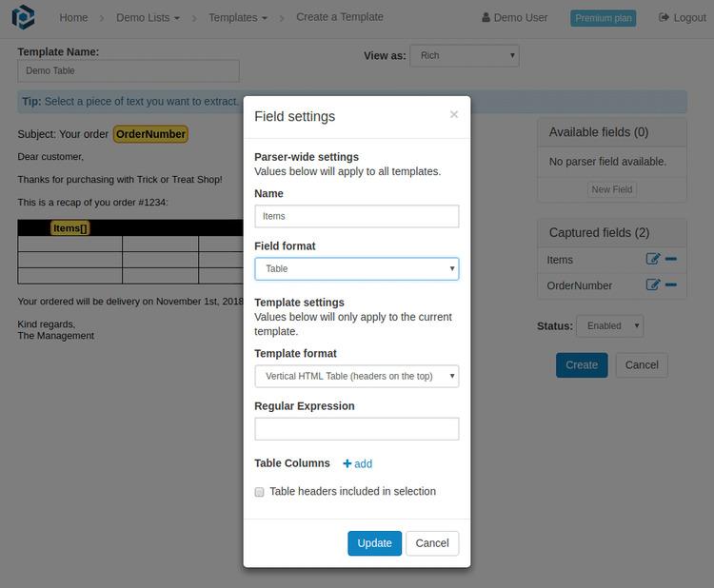Select the Items[] highlighted tag
Image resolution: width=714 pixels, height=588 pixels.
pyautogui.click(x=69, y=228)
